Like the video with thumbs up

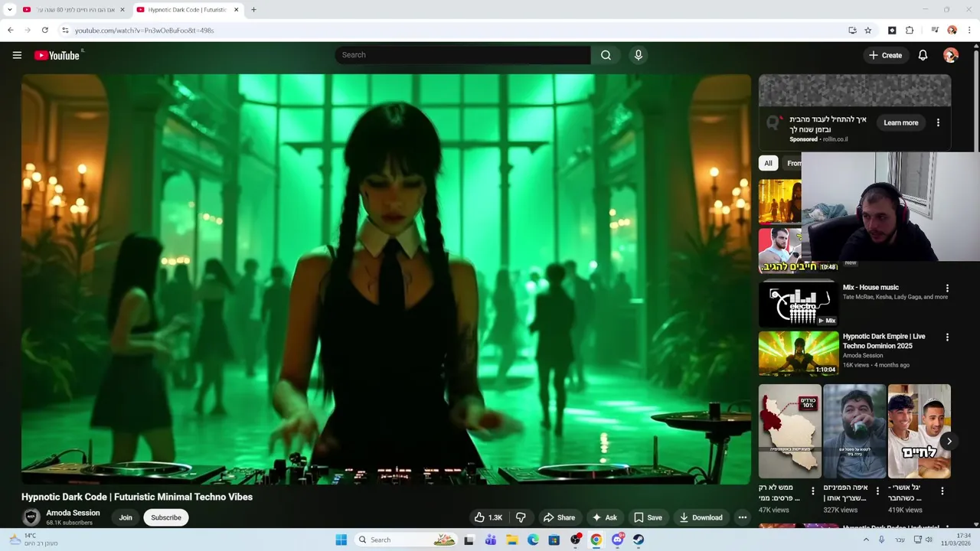coord(488,517)
